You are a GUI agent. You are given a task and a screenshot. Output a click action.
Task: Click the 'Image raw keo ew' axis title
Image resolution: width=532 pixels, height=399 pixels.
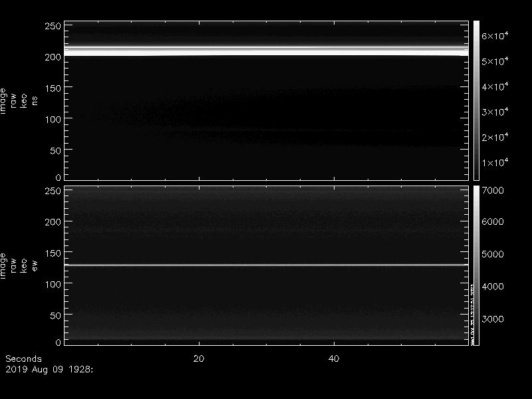pyautogui.click(x=19, y=265)
